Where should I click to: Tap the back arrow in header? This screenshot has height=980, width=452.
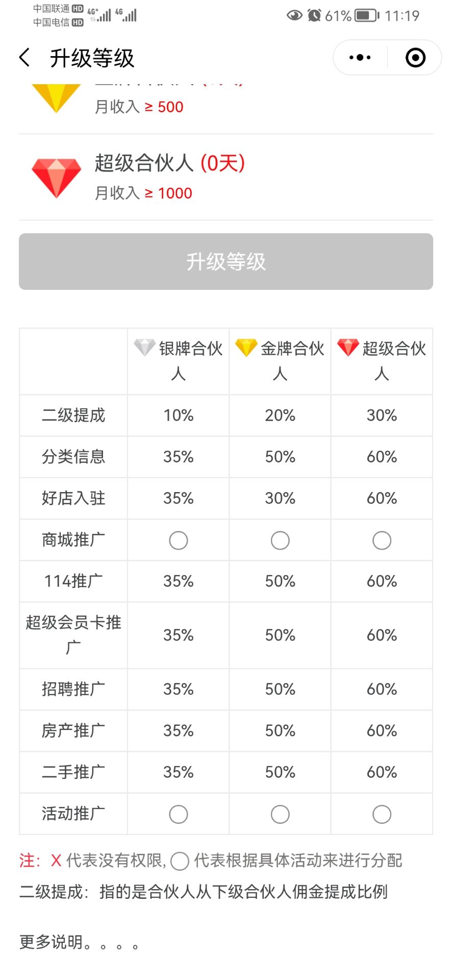click(24, 58)
